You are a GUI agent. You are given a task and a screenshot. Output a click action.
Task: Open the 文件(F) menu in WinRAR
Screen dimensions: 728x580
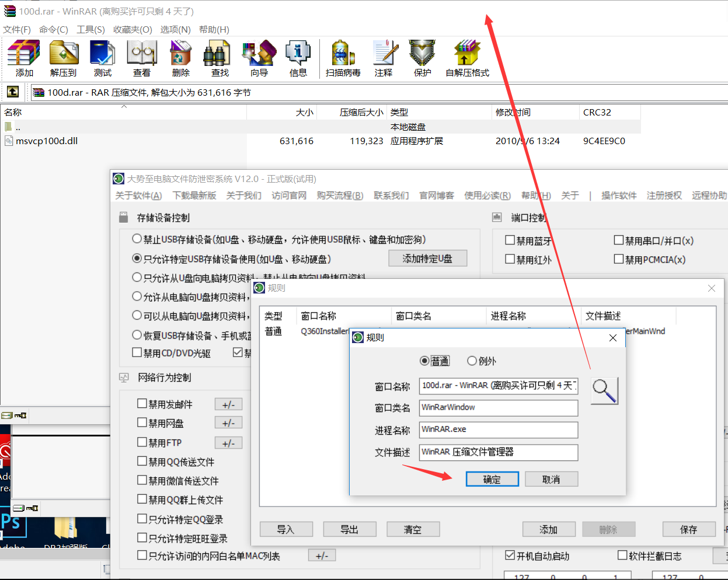click(x=17, y=30)
